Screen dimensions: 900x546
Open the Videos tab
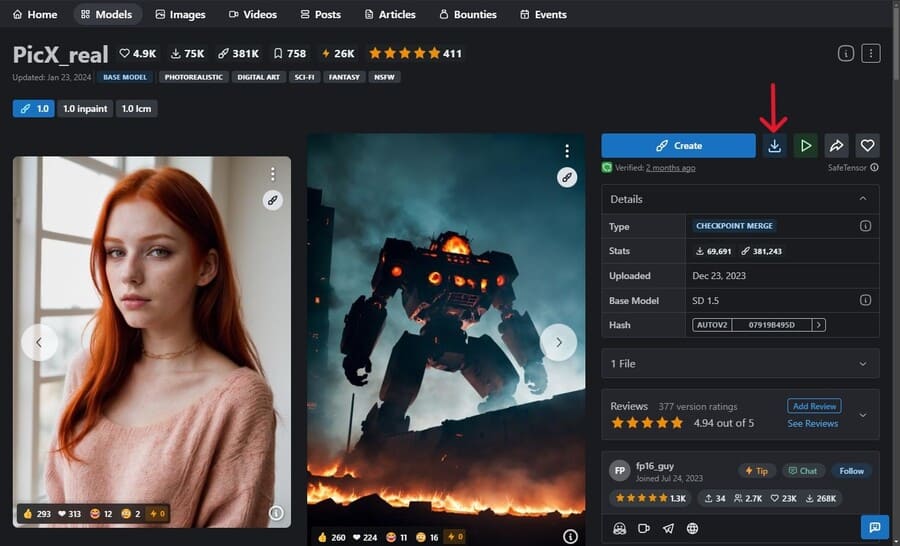[253, 14]
